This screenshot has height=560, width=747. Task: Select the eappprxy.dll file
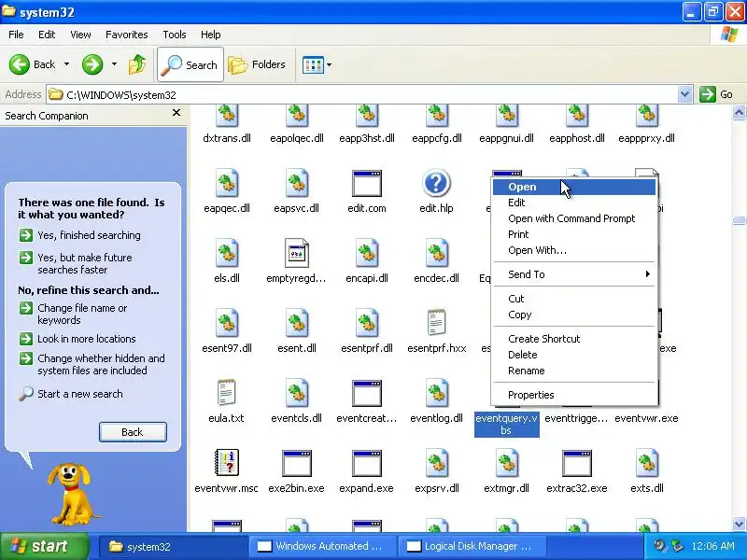pos(646,125)
